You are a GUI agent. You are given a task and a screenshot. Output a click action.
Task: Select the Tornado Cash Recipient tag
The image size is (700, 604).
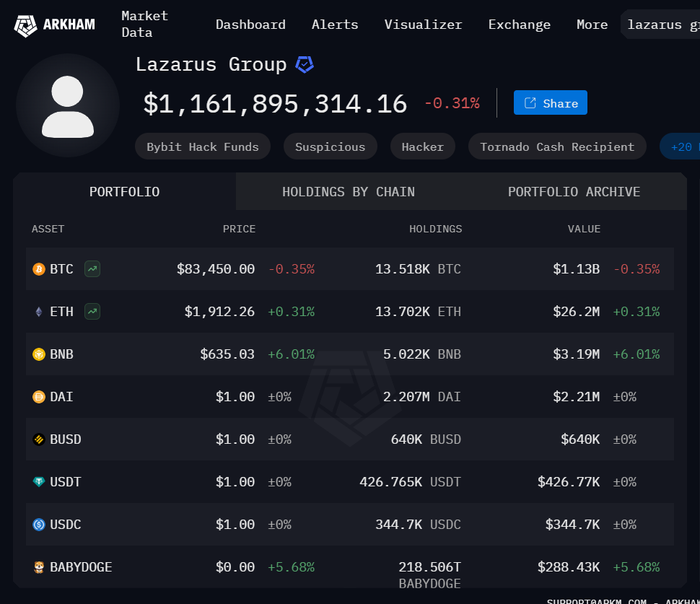[557, 146]
